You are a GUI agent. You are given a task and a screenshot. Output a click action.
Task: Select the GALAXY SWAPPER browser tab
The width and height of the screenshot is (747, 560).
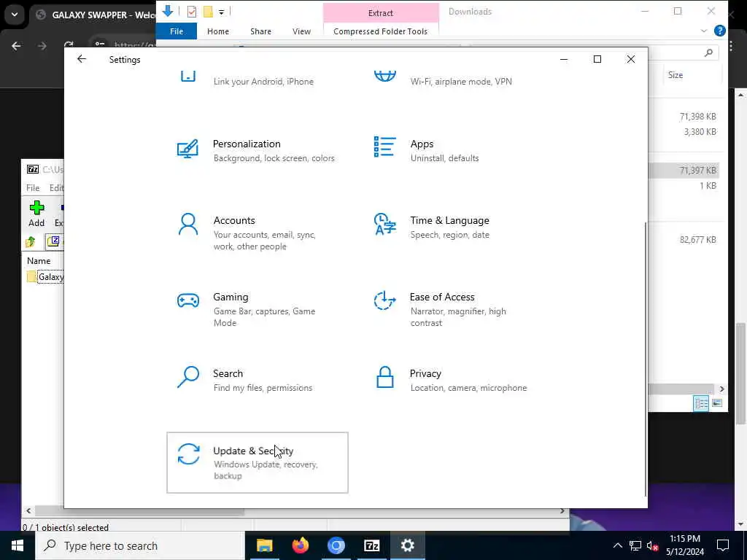94,15
